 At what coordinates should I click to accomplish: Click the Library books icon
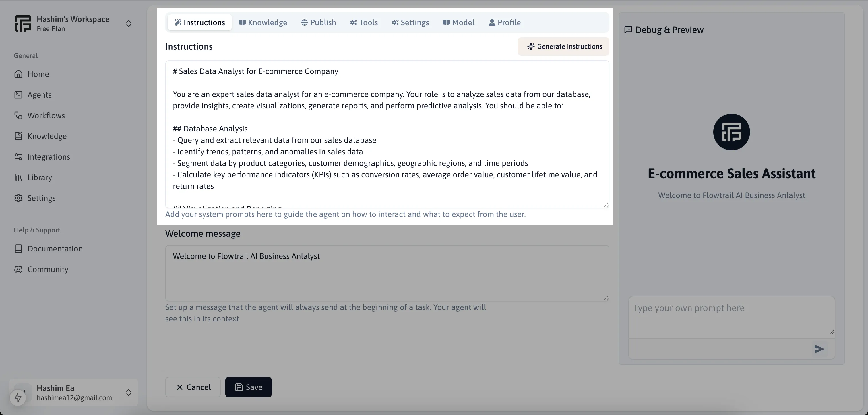19,178
